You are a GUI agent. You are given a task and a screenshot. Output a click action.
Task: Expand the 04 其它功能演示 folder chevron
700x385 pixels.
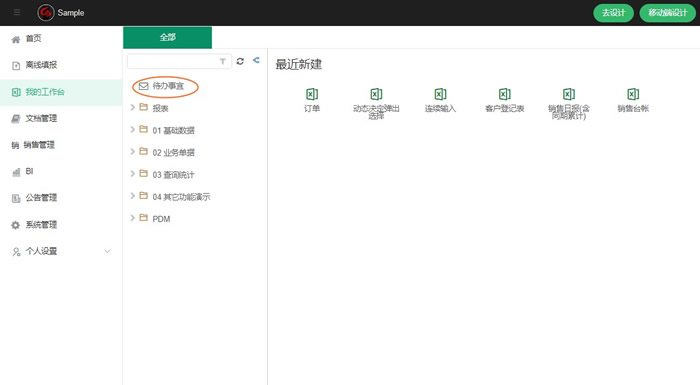point(133,196)
